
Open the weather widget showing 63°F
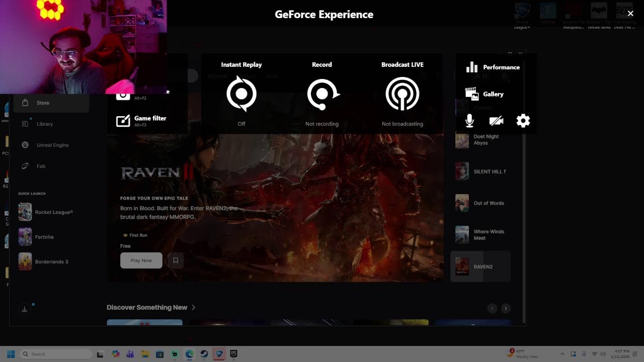tap(523, 354)
